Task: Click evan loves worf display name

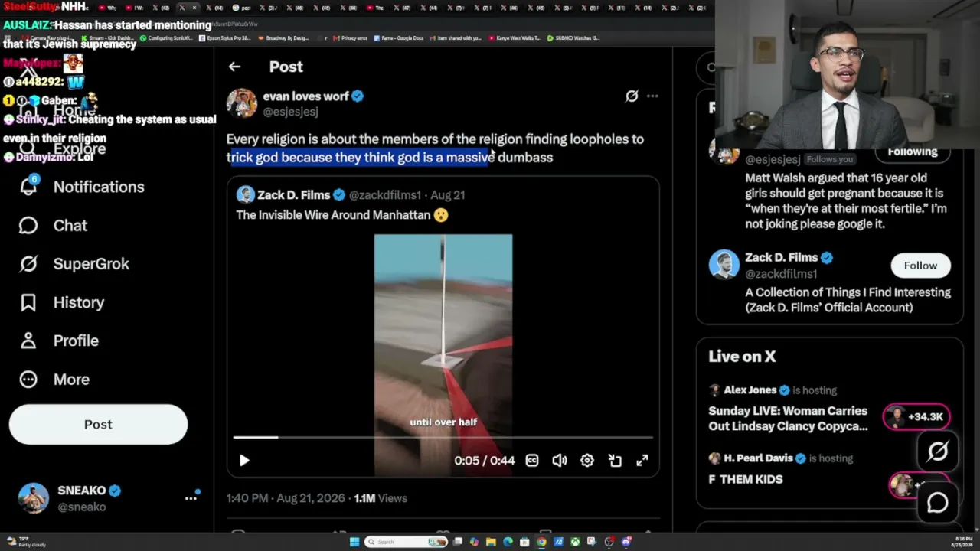Action: (305, 96)
